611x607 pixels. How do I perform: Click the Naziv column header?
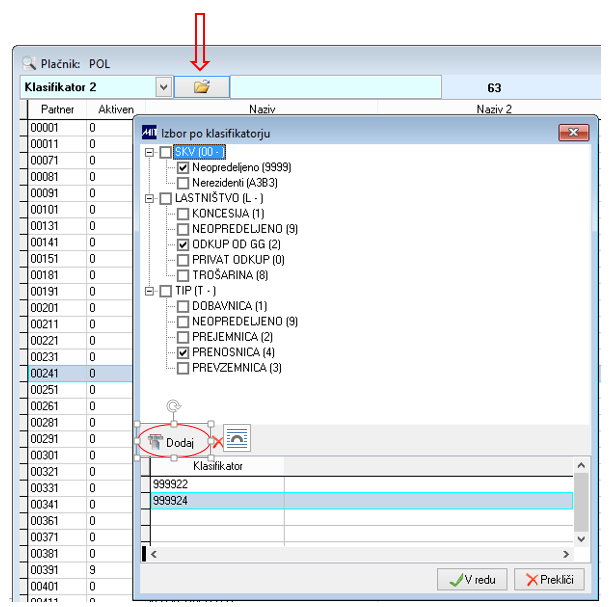[262, 109]
